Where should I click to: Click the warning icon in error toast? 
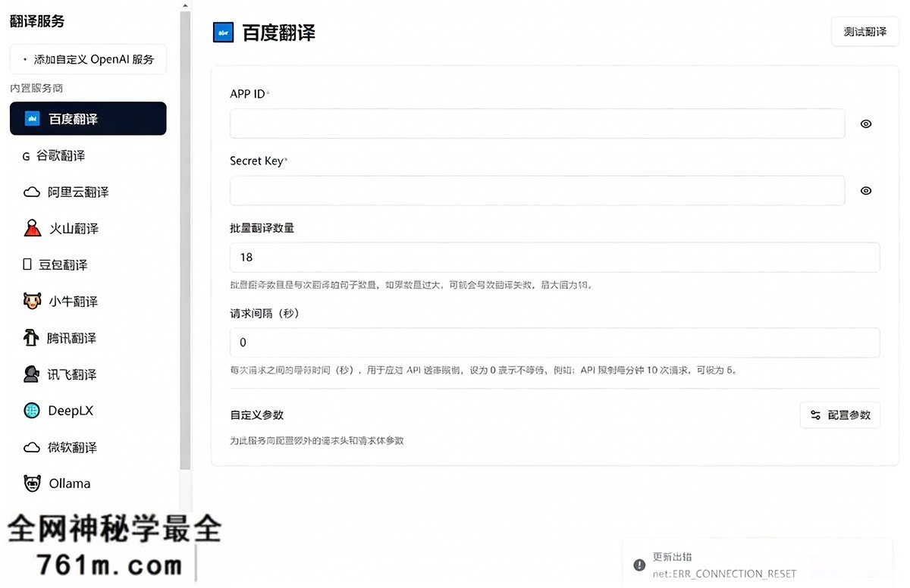coord(639,565)
